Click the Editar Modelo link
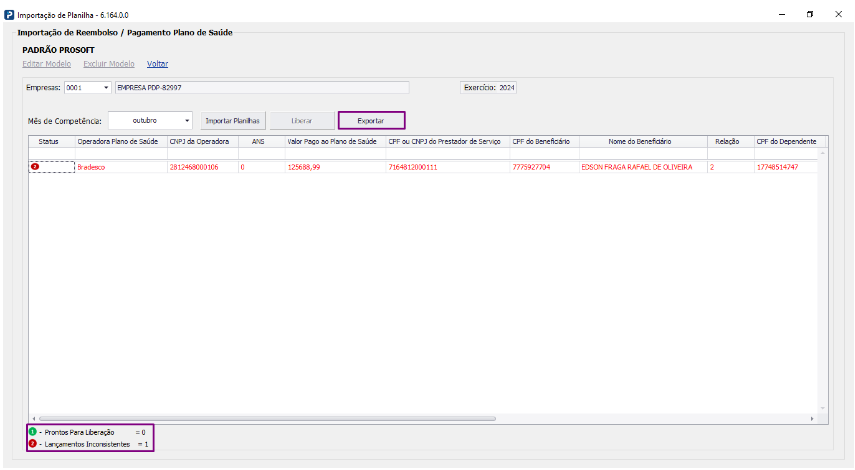 pos(46,63)
